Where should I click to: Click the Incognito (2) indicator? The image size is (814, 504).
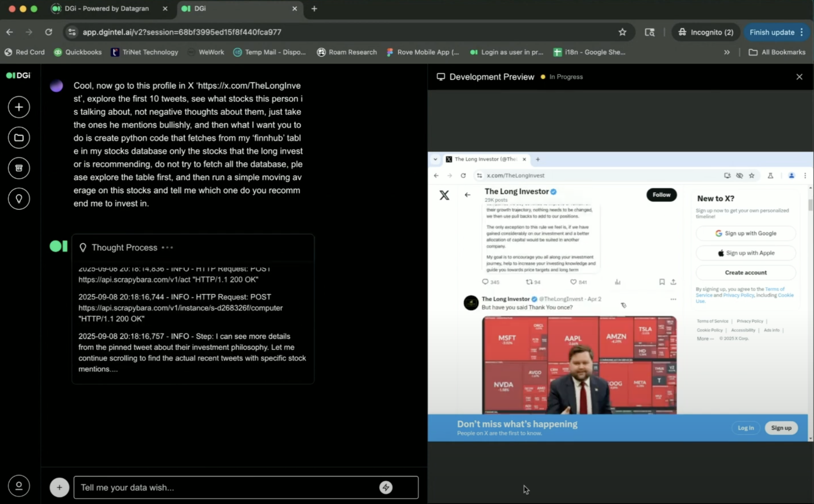706,32
